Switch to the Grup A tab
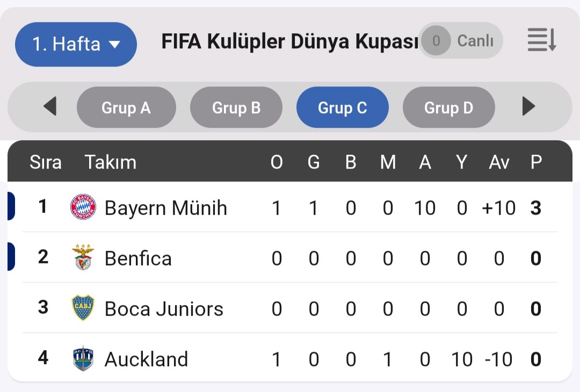The image size is (580, 392). pyautogui.click(x=127, y=107)
